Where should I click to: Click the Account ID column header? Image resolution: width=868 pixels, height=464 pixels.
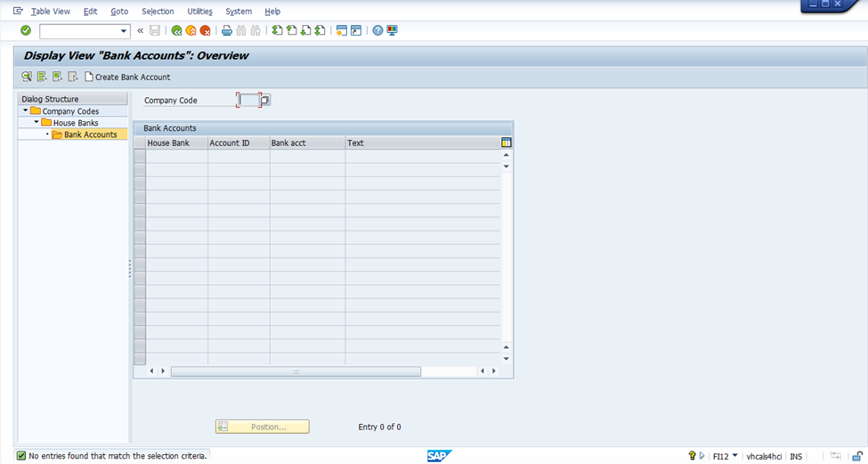239,142
